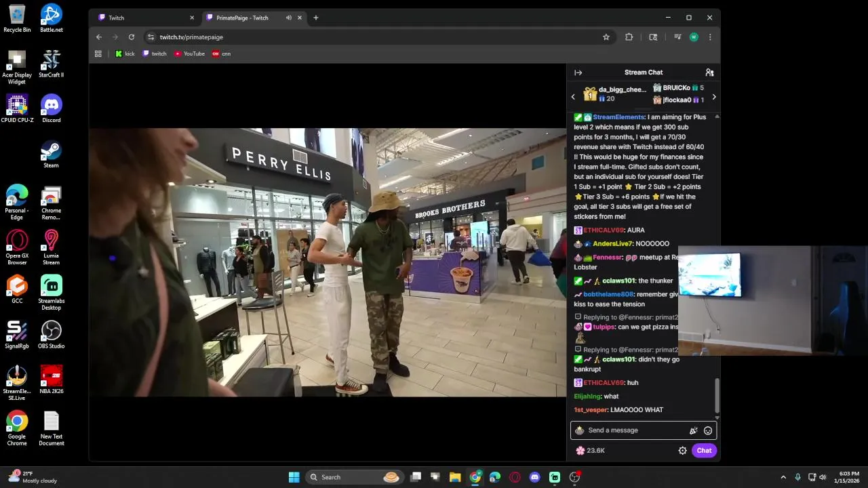Open AndersLive7 username in chat
The height and width of the screenshot is (488, 868).
pos(613,244)
